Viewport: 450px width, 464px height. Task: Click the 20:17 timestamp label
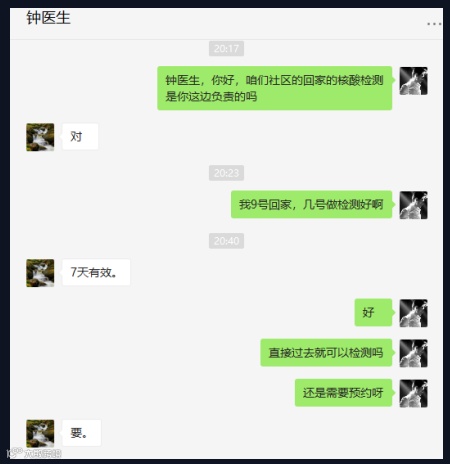pos(226,49)
